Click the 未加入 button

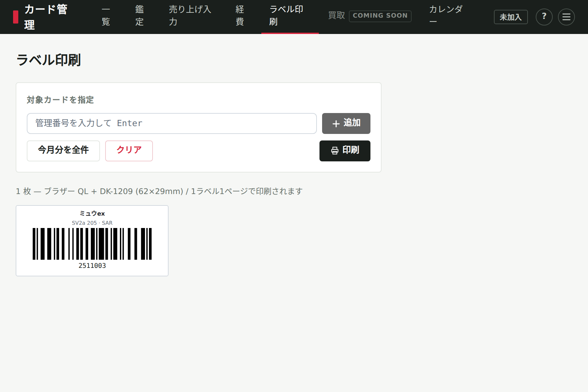pos(511,17)
